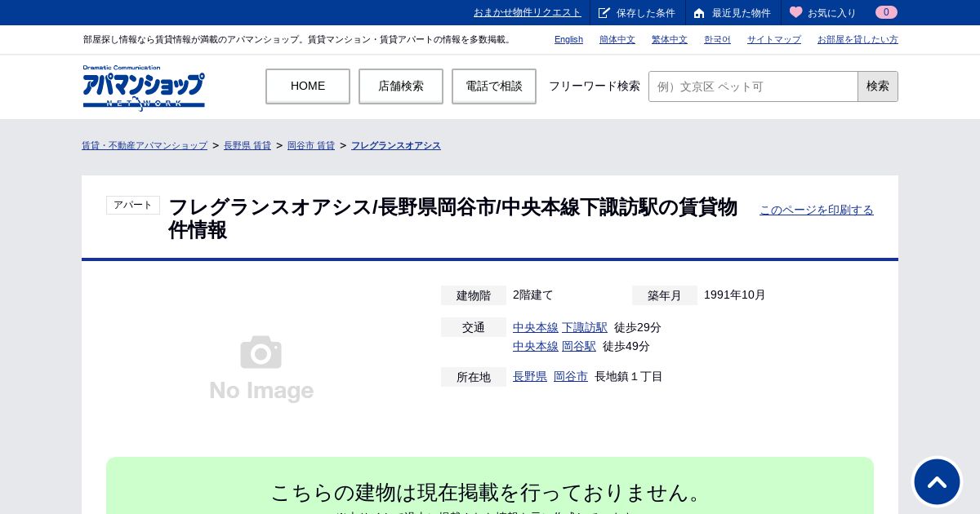Click the scroll-to-top chevron button

(x=937, y=482)
